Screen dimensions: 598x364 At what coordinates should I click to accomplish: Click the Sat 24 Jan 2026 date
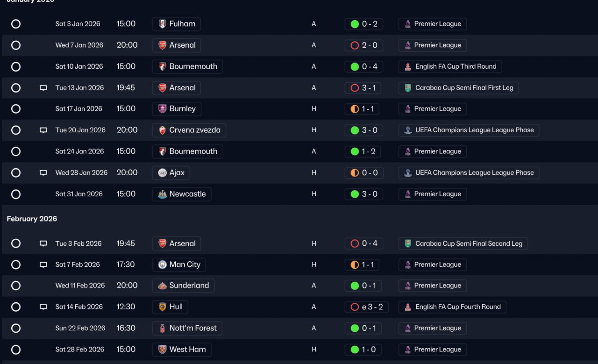click(x=79, y=151)
